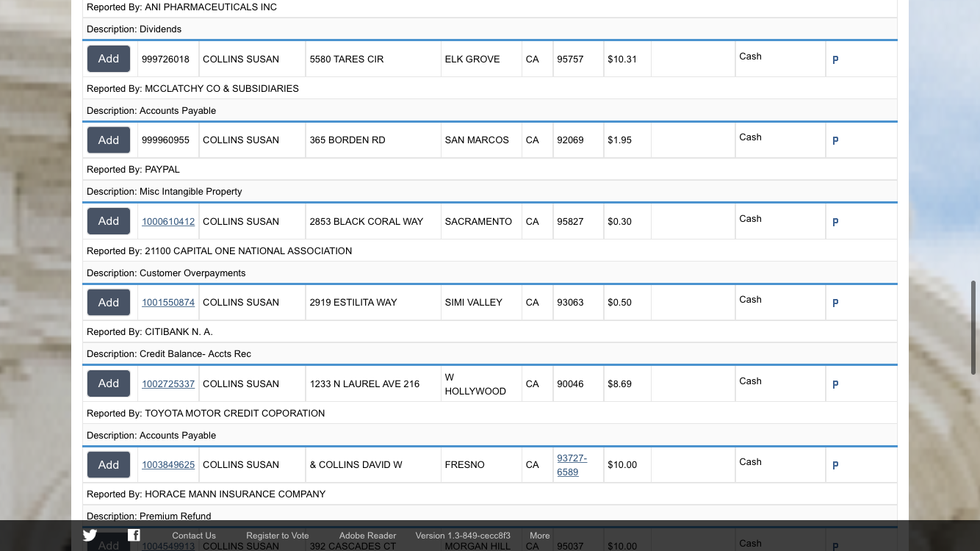Open the More footer menu
980x551 pixels.
tap(540, 536)
